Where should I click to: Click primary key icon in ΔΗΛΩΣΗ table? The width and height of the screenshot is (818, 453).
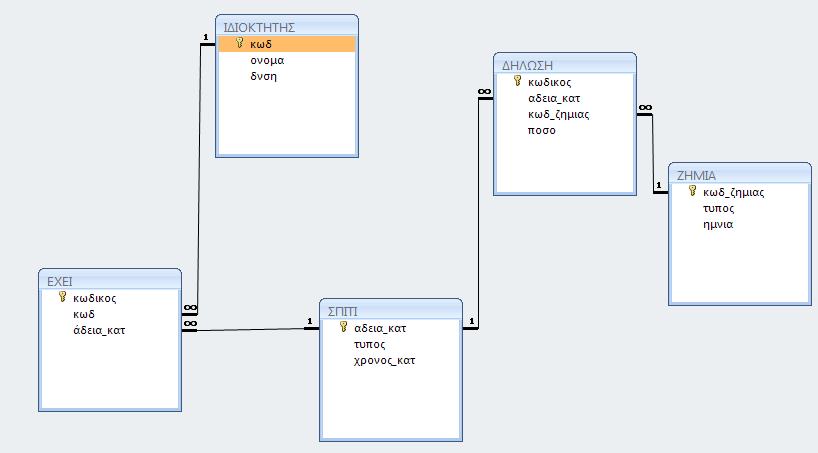pos(518,80)
